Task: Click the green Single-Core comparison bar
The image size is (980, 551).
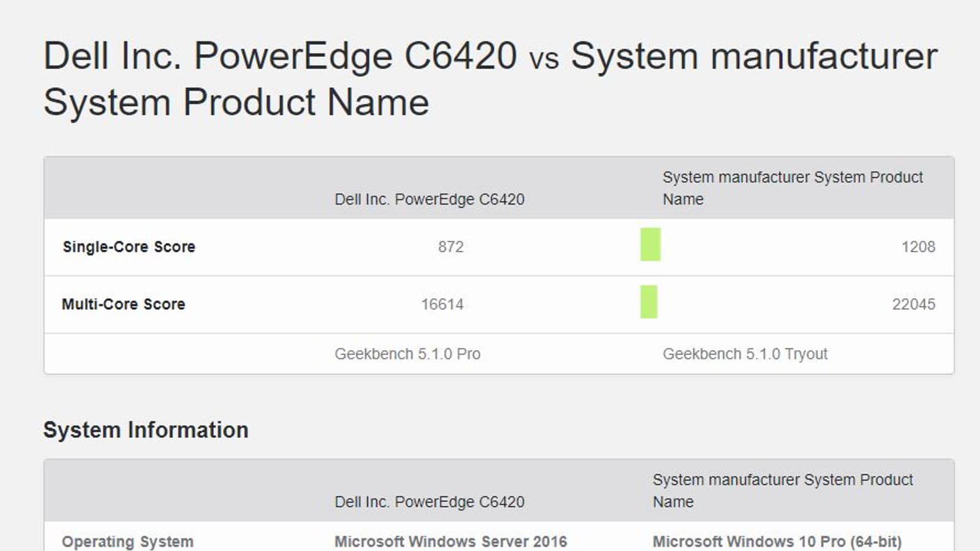Action: [x=650, y=244]
